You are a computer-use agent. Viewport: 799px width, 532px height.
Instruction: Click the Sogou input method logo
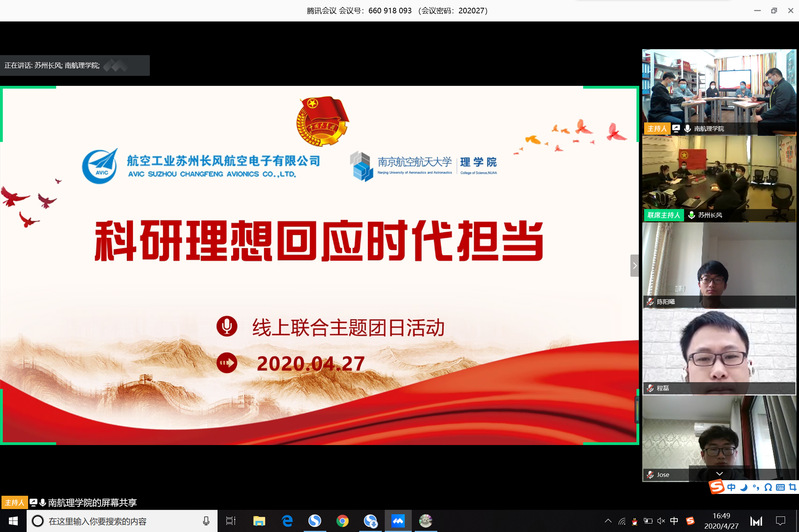click(x=716, y=487)
